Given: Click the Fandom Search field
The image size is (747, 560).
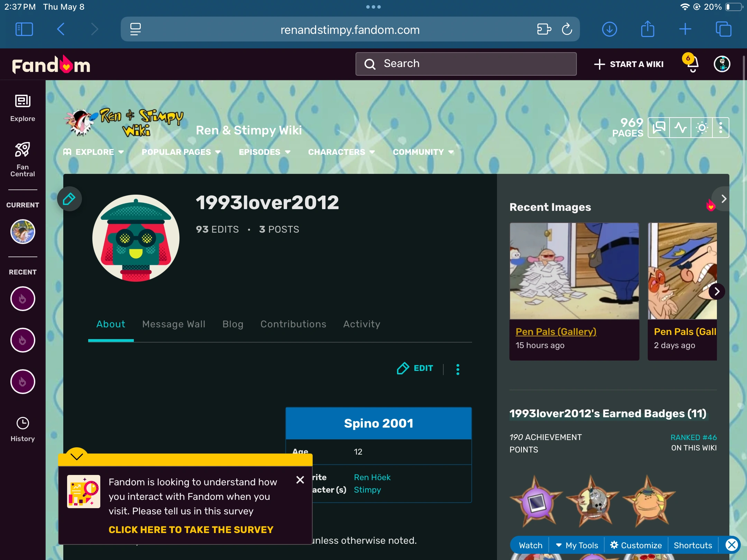Looking at the screenshot, I should click(x=466, y=64).
